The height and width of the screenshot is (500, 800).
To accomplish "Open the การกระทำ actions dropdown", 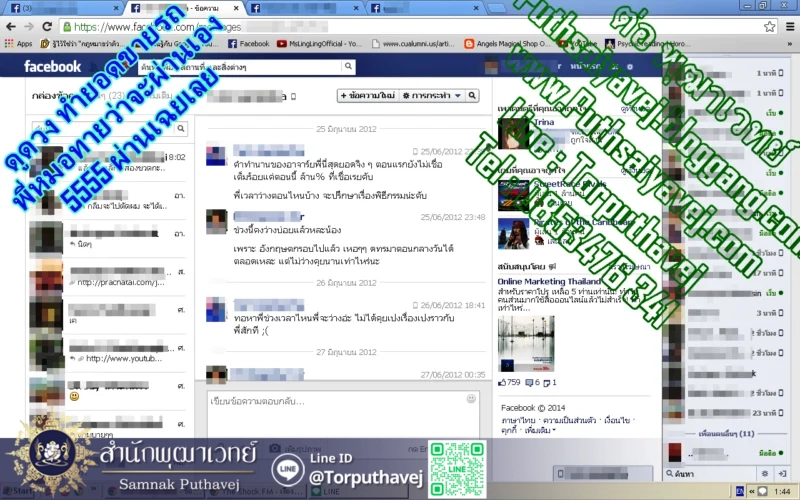I will click(432, 95).
